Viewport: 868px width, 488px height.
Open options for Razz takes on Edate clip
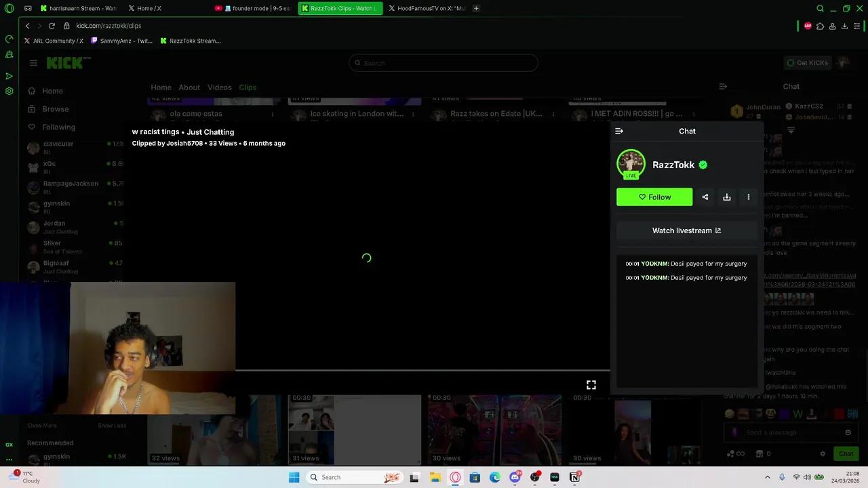(x=553, y=114)
